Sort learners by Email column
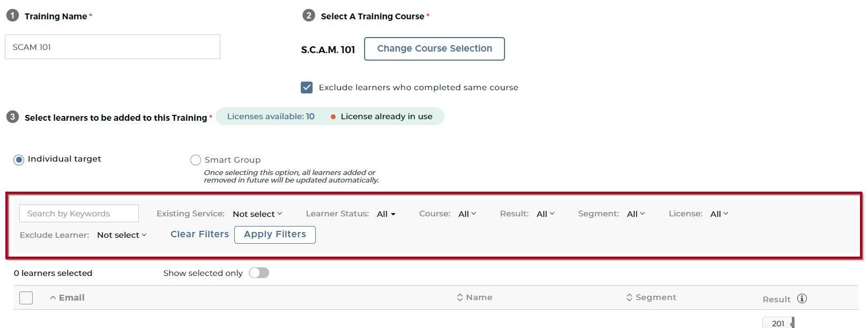The image size is (868, 328). pos(68,298)
